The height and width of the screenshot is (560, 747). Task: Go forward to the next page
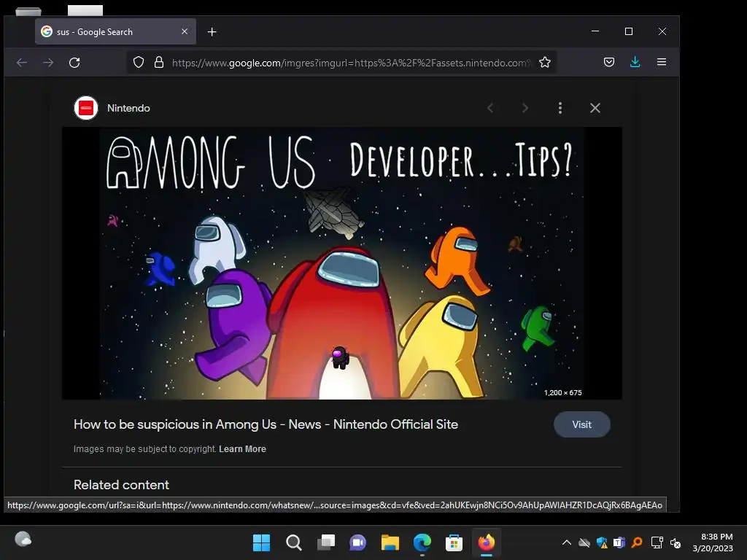(48, 63)
